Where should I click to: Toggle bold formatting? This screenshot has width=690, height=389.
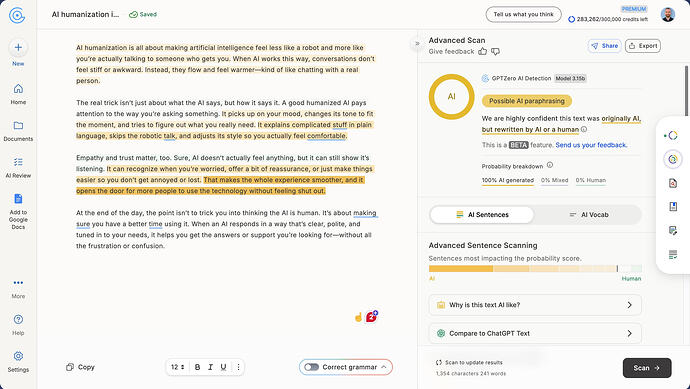pos(197,367)
